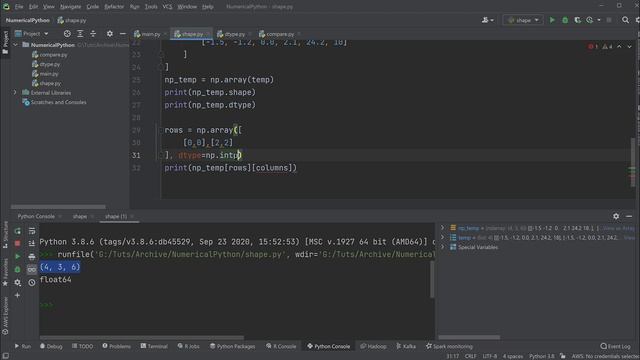
Task: Open the File menu
Action: pos(19,7)
